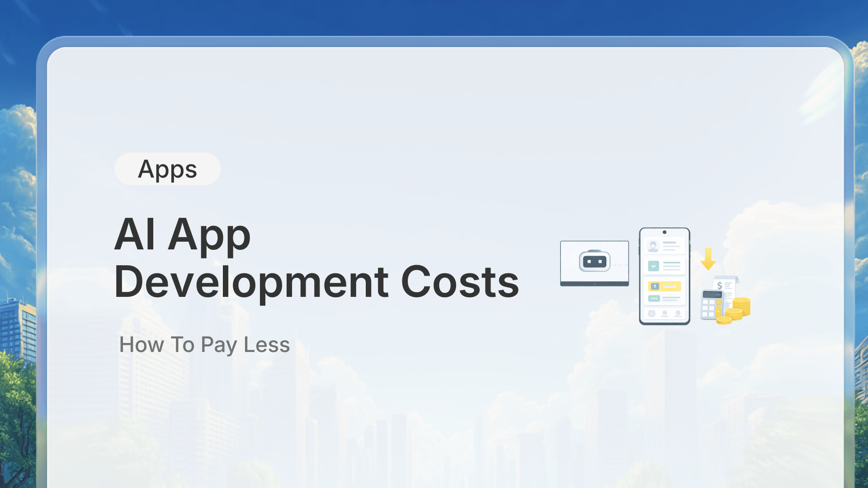Click the How To Pay Less subtitle
The width and height of the screenshot is (868, 488).
(x=204, y=345)
